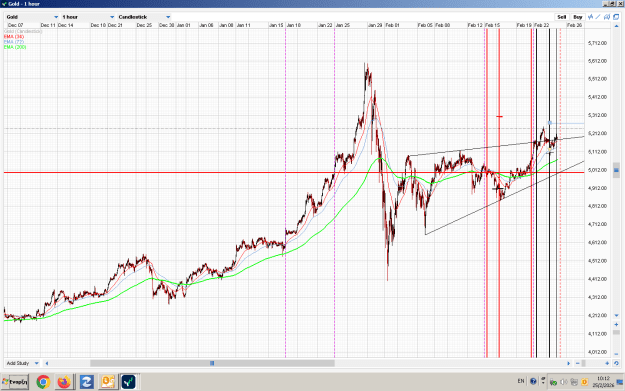Click the EN language indicator
The width and height of the screenshot is (625, 391).
pyautogui.click(x=521, y=381)
